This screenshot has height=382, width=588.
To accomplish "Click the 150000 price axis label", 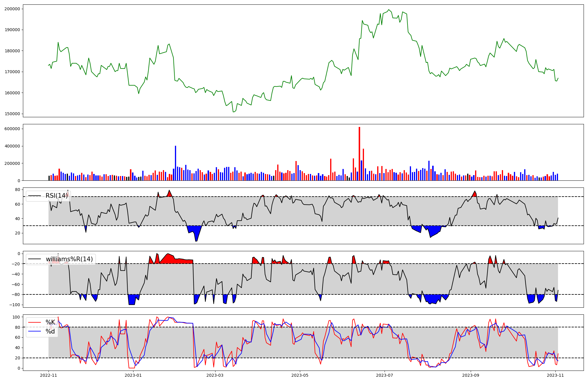I will click(12, 114).
